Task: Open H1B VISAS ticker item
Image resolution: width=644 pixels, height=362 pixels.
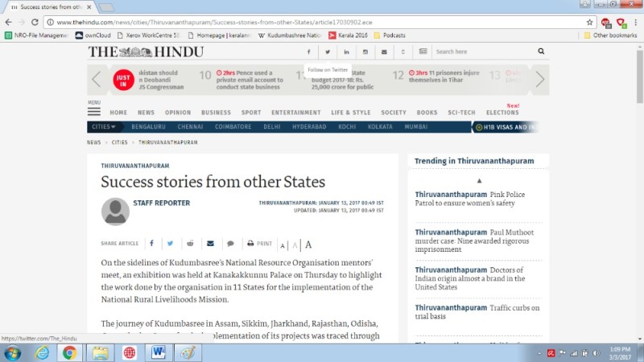Action: point(506,127)
